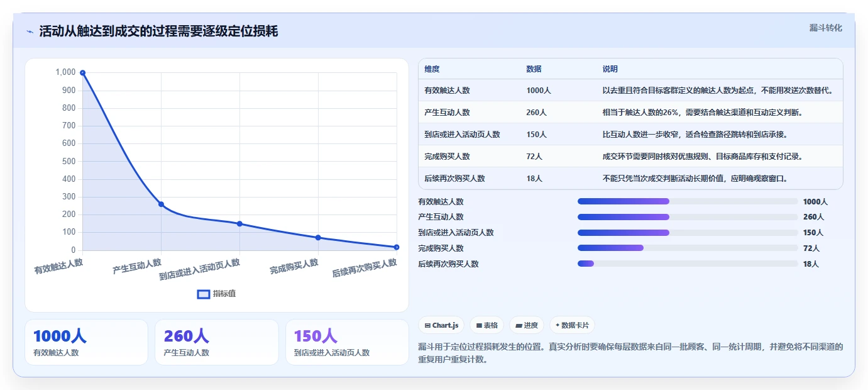This screenshot has height=390, width=868.
Task: Click the x-axis label 到店或进入活动页人数
Action: coord(199,270)
